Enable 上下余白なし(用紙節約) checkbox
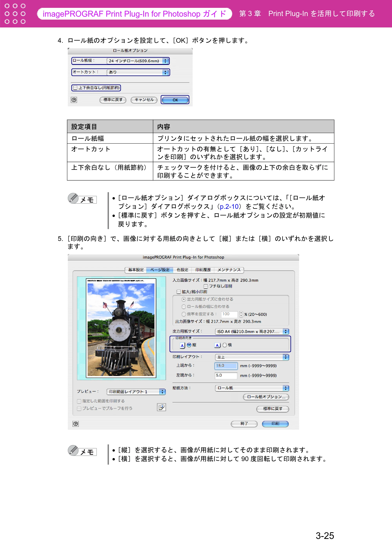The width and height of the screenshot is (392, 555). pyautogui.click(x=75, y=88)
